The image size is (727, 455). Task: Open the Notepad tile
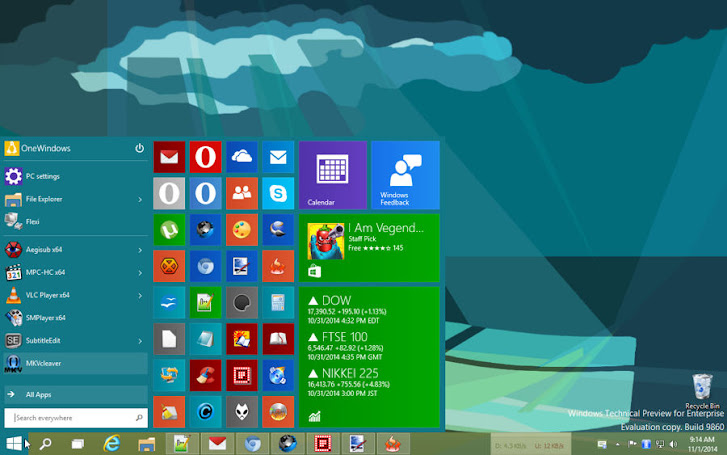(205, 339)
